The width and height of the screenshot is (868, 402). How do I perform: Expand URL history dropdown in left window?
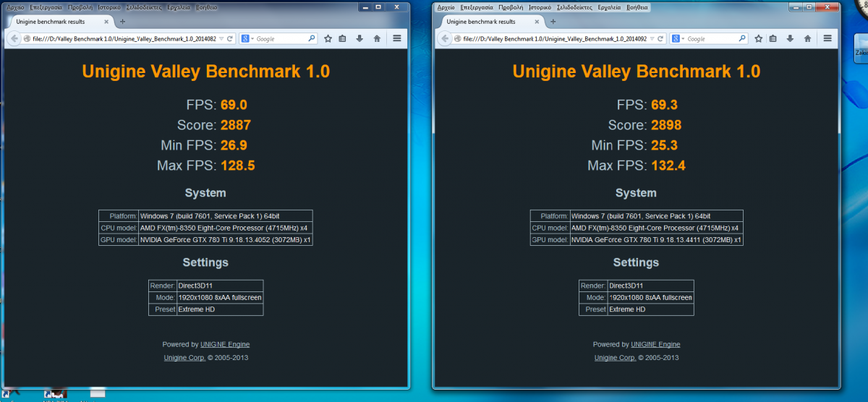point(221,38)
